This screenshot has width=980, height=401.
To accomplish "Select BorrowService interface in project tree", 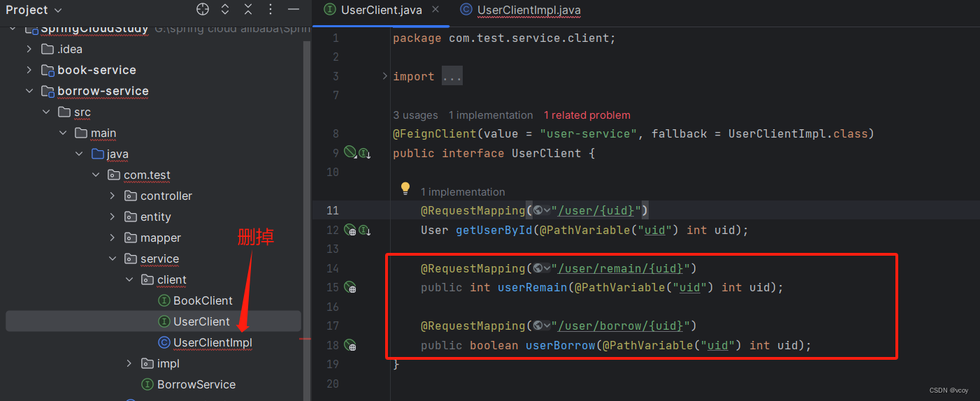I will [196, 384].
